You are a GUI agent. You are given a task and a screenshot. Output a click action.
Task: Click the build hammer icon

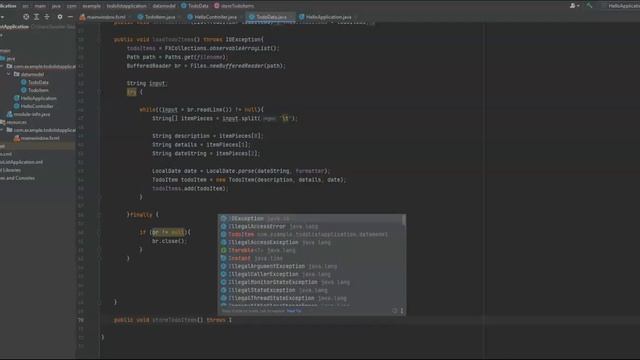coord(589,6)
